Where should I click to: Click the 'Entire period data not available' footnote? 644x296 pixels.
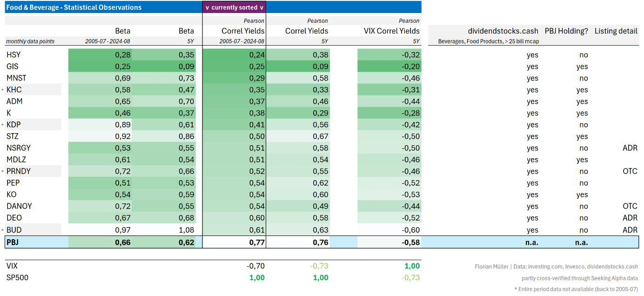click(x=577, y=289)
